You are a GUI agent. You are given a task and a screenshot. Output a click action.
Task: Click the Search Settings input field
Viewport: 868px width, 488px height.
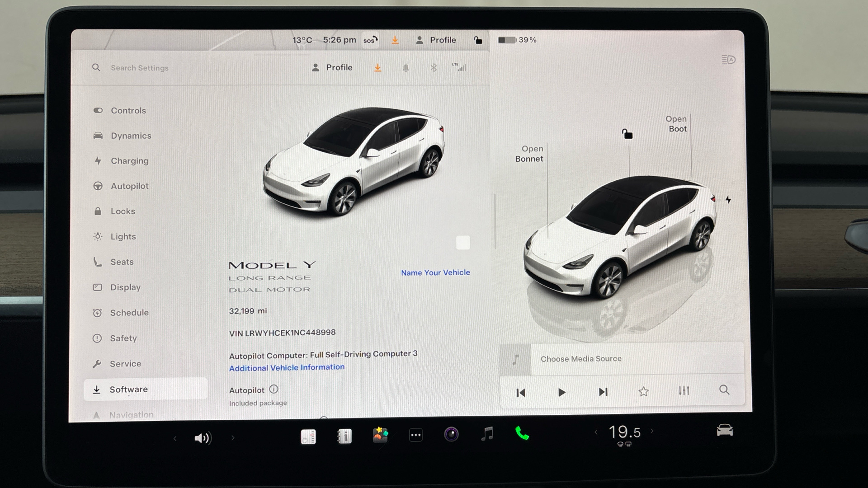139,68
